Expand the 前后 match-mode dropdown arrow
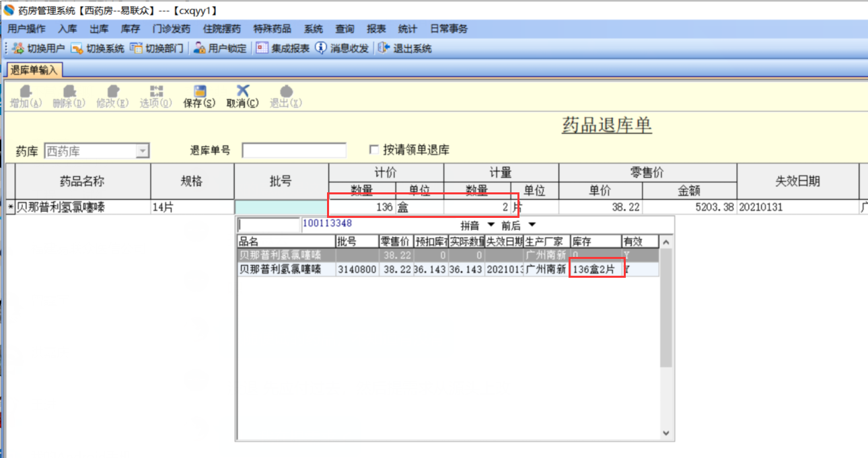This screenshot has width=868, height=458. click(532, 225)
